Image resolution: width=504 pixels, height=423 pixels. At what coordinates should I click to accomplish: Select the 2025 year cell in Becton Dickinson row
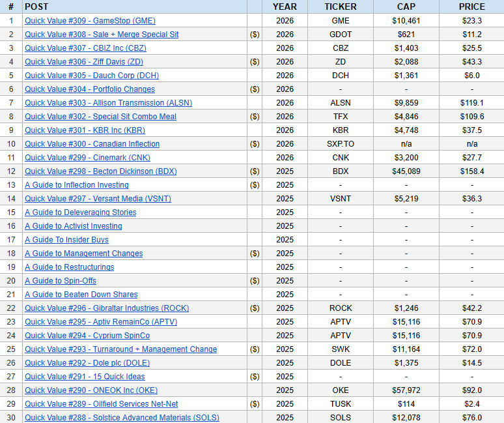click(x=285, y=171)
